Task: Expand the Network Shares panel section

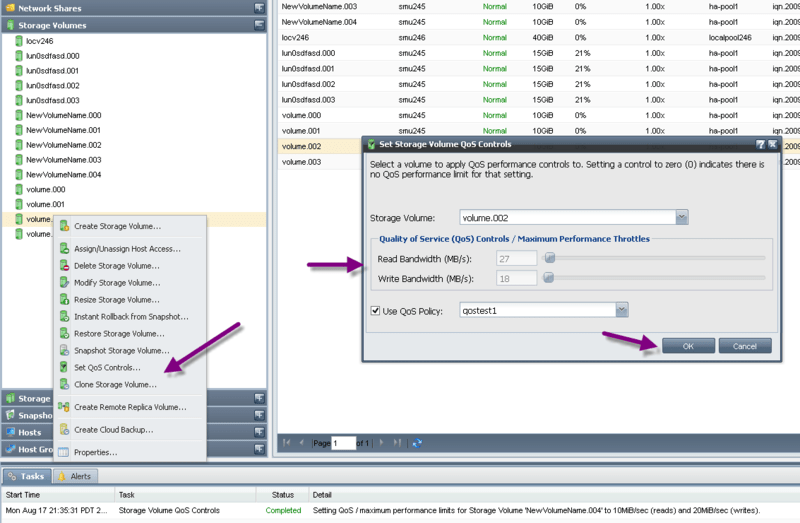Action: click(259, 7)
